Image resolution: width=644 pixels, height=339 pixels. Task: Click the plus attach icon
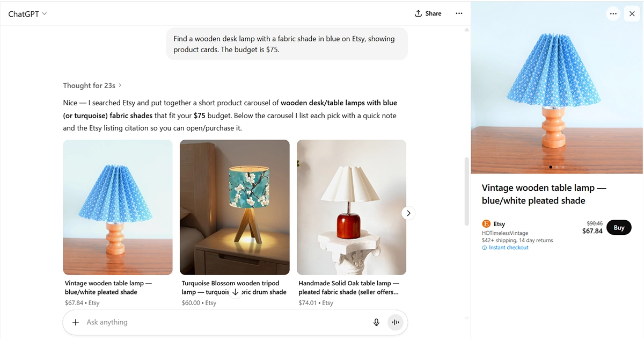click(x=76, y=322)
